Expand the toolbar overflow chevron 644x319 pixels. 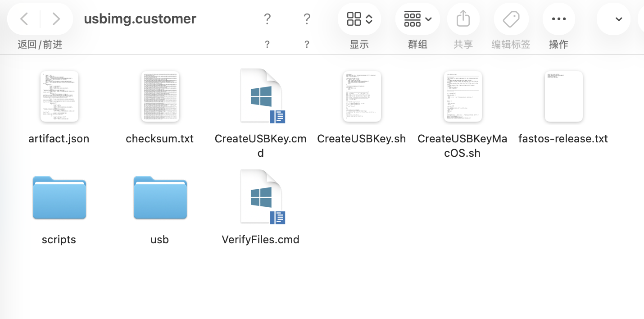[x=618, y=19]
